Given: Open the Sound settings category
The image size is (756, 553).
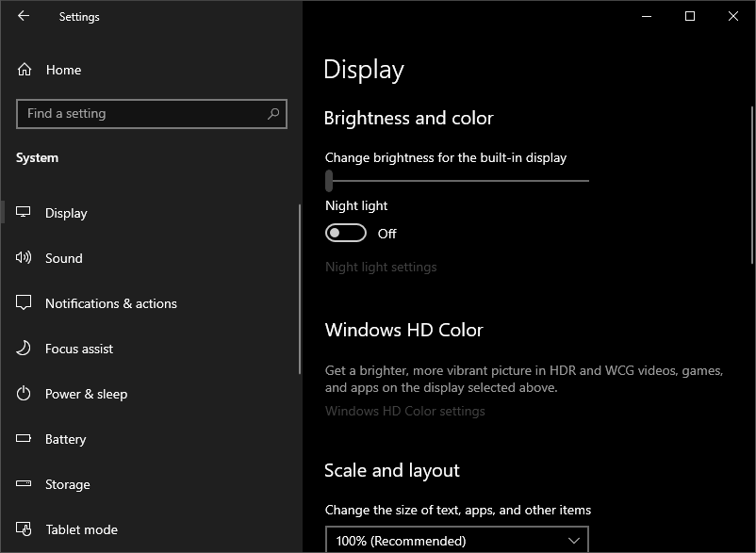Looking at the screenshot, I should [64, 258].
